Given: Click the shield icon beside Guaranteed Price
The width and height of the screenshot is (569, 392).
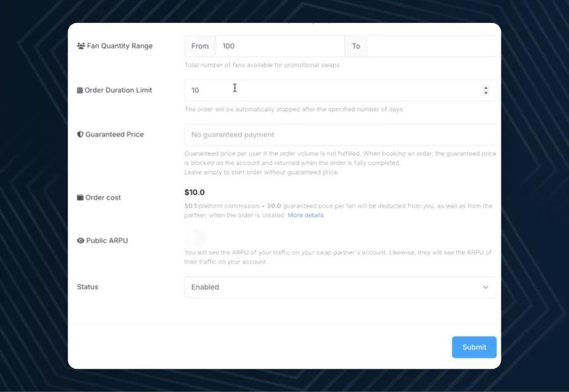Looking at the screenshot, I should pyautogui.click(x=80, y=135).
